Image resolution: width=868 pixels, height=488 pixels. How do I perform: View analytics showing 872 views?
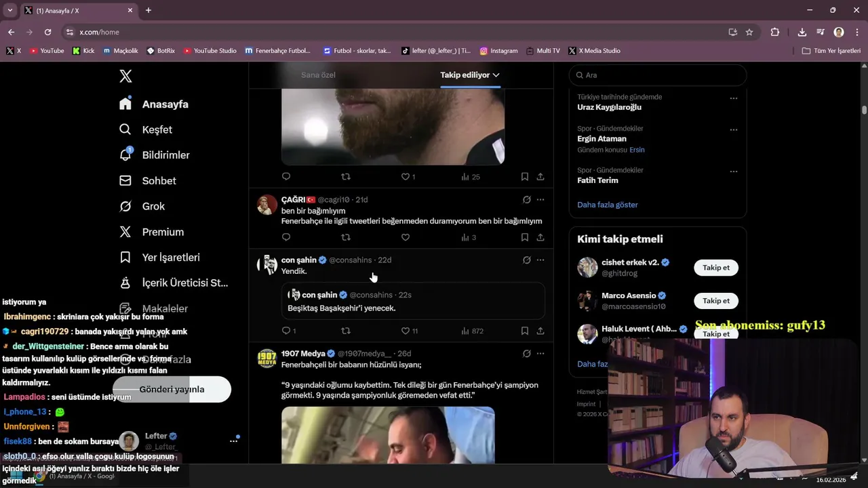click(472, 331)
